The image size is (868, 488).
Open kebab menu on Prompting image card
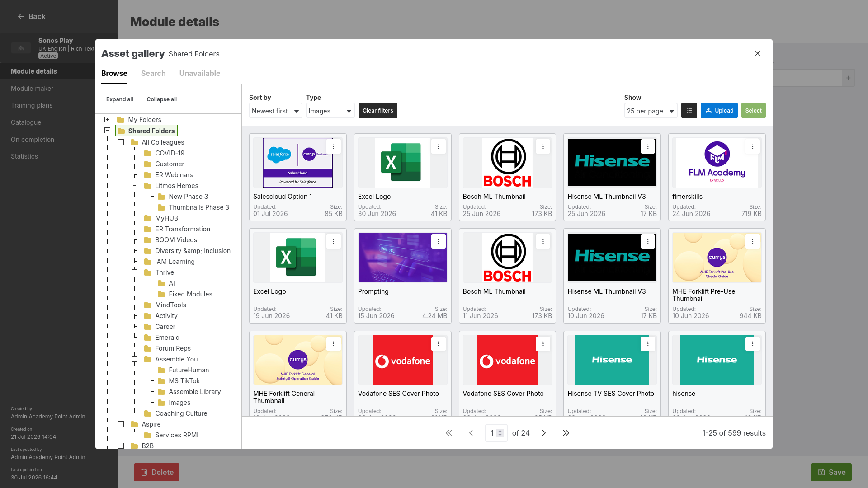coord(439,242)
